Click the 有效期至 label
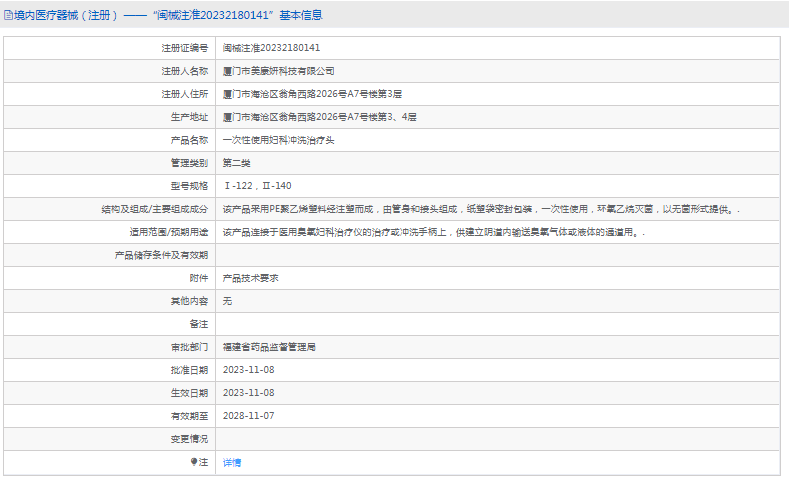This screenshot has width=789, height=483. pos(189,416)
